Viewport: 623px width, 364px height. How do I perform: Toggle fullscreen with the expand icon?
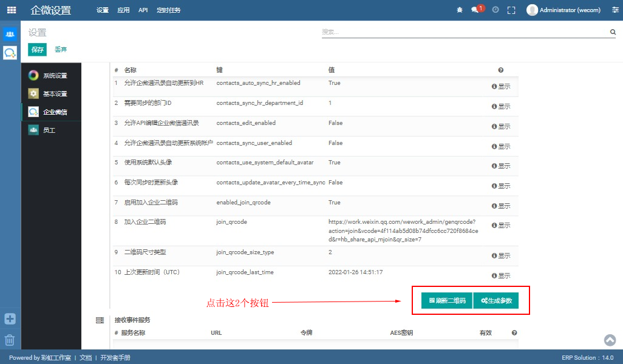pyautogui.click(x=511, y=10)
